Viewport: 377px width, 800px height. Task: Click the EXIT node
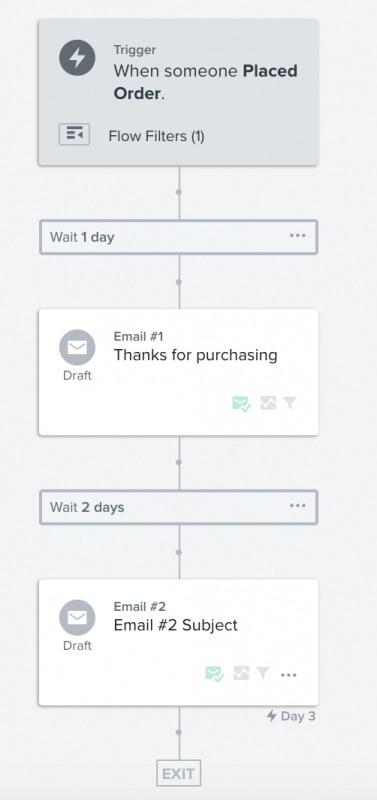pyautogui.click(x=179, y=773)
